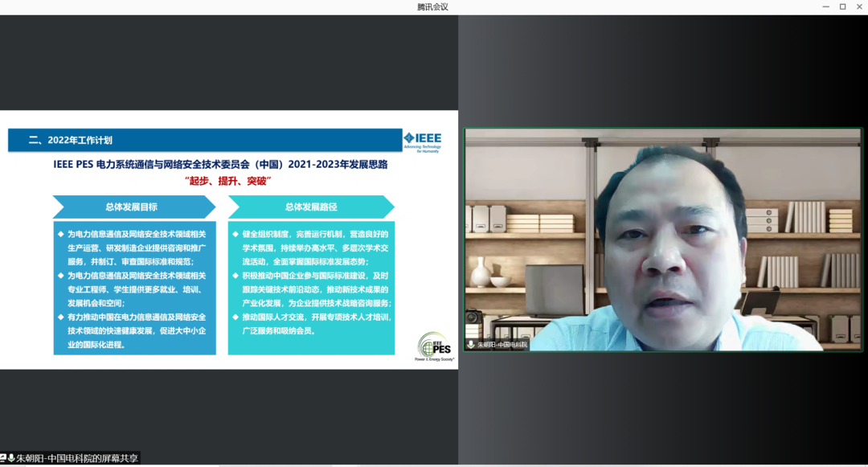Click the IEEE PES logo on the slide
Screen dimensions: 868x467
click(x=435, y=347)
